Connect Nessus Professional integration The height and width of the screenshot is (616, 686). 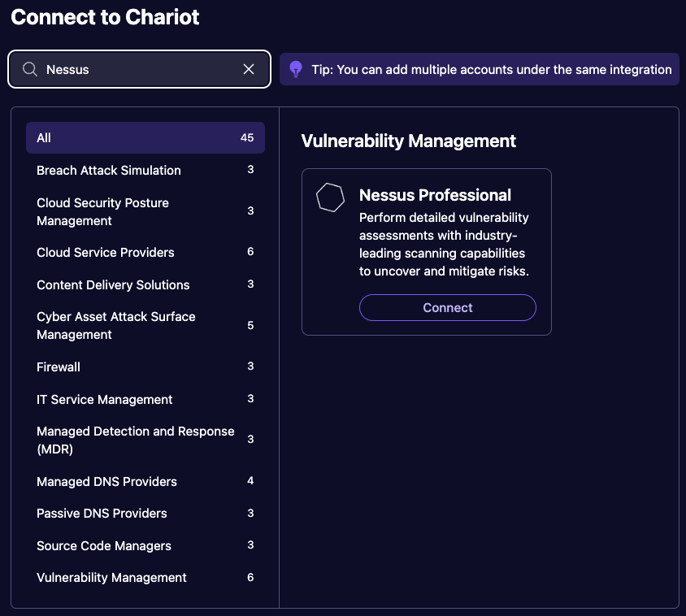[448, 307]
